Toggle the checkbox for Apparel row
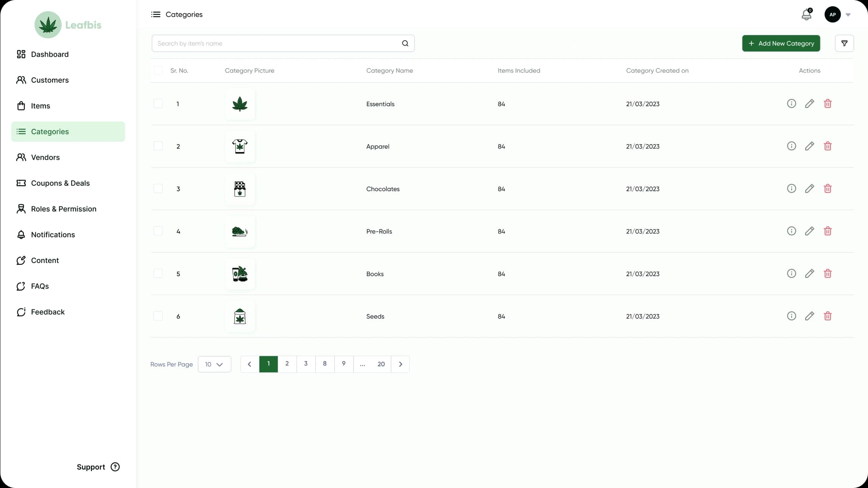868x488 pixels. [x=157, y=146]
